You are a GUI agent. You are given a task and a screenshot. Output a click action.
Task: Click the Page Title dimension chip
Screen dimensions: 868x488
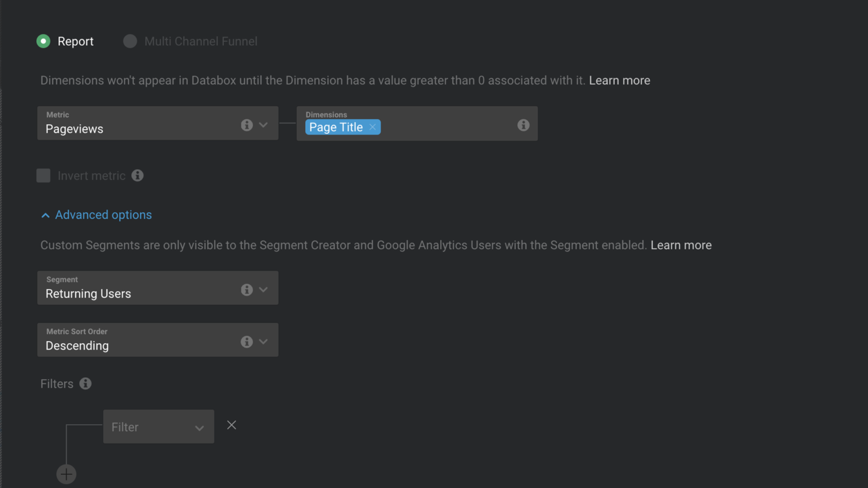336,127
